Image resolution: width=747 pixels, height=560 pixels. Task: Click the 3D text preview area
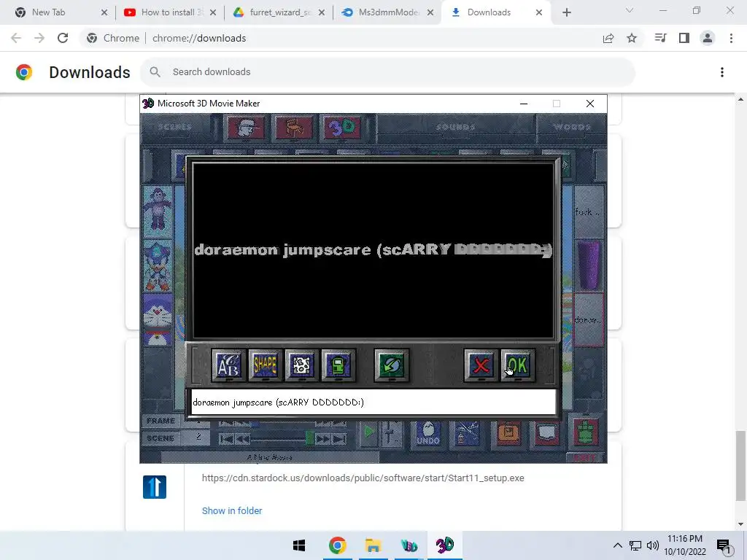point(373,251)
